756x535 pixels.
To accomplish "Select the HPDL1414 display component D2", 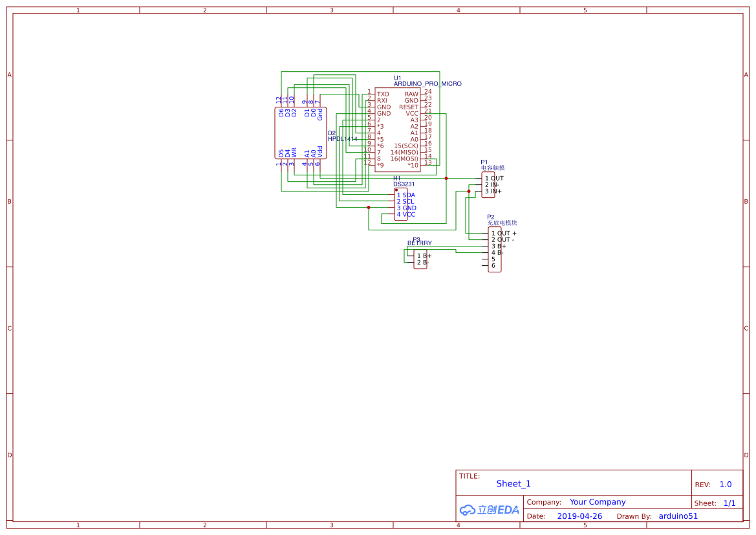I will [300, 133].
